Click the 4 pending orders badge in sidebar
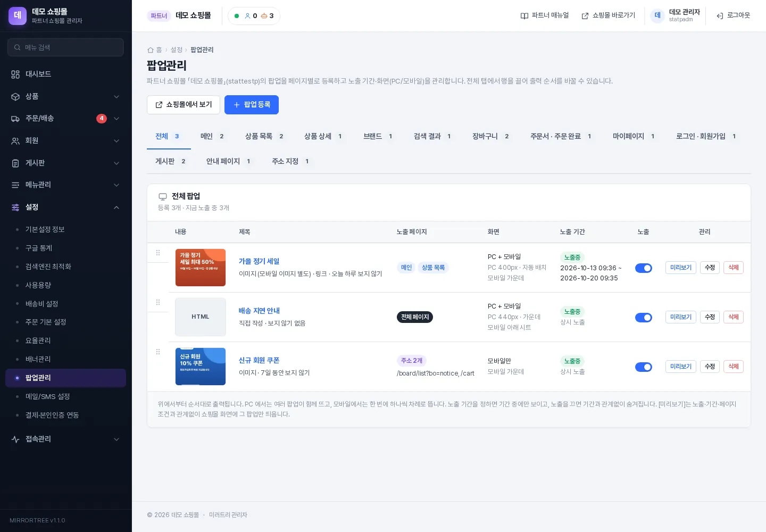This screenshot has width=766, height=532. [102, 119]
